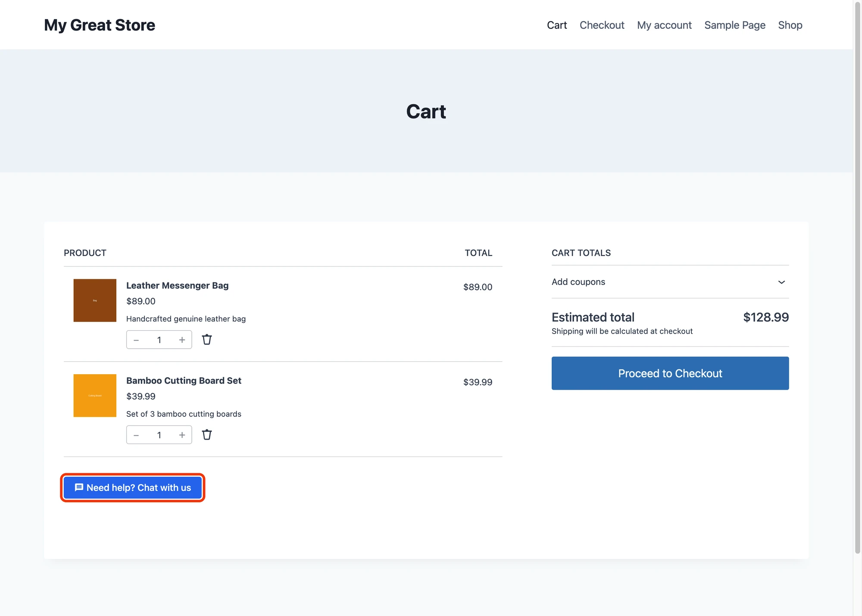Click the CART TOTALS heading
This screenshot has height=616, width=862.
tap(581, 253)
